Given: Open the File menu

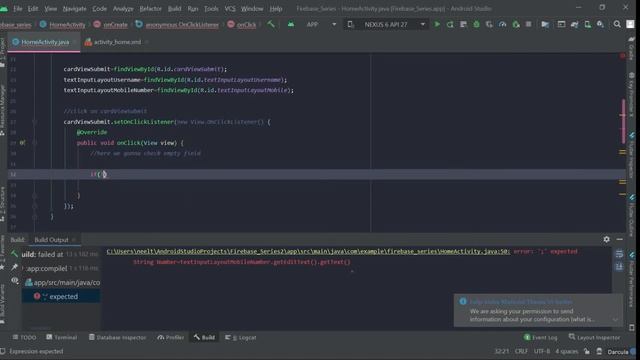Looking at the screenshot, I should (18, 9).
